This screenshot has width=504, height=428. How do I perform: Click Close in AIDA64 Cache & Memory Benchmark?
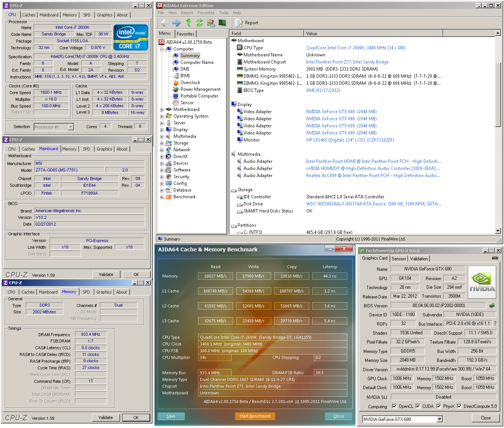click(339, 416)
